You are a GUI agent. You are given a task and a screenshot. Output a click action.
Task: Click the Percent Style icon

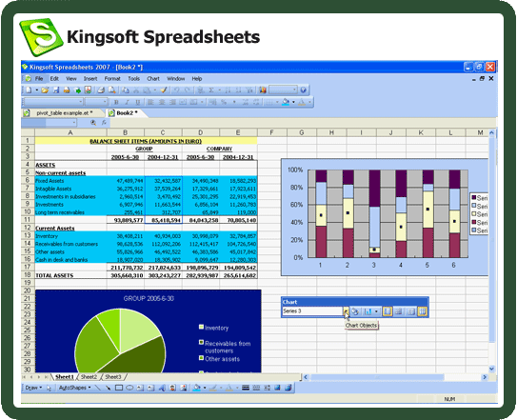[224, 102]
